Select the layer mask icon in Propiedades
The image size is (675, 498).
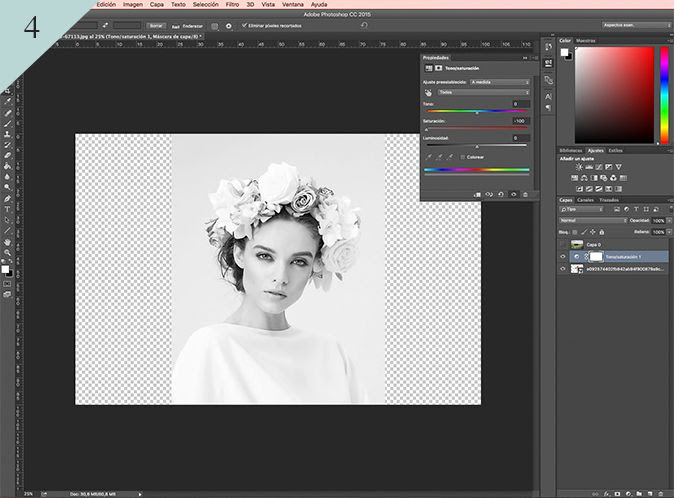[438, 68]
